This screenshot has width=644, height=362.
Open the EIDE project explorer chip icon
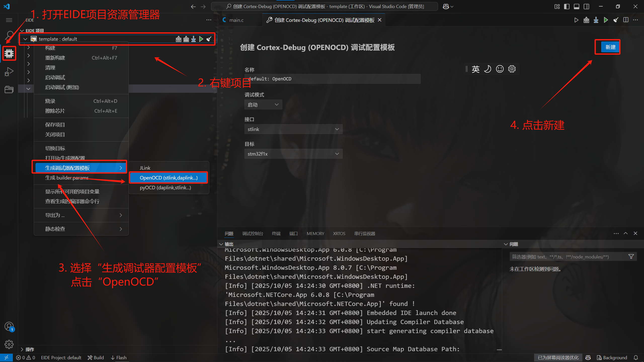coord(9,53)
